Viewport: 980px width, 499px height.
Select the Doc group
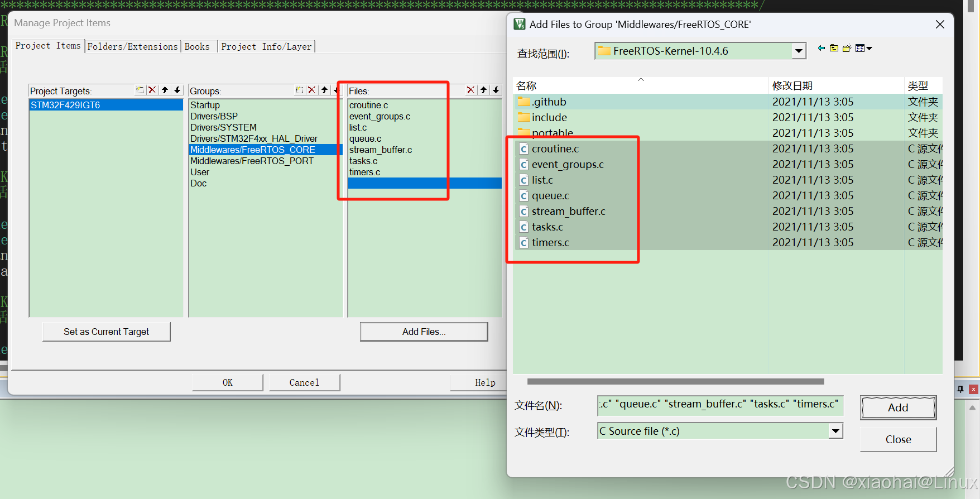pyautogui.click(x=198, y=183)
